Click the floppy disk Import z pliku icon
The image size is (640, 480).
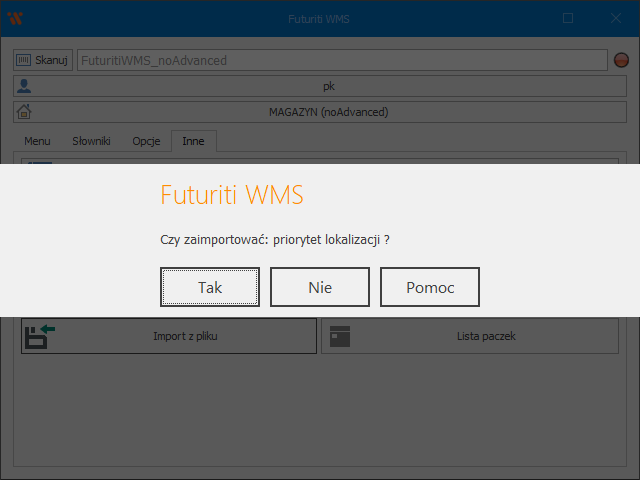pos(39,336)
